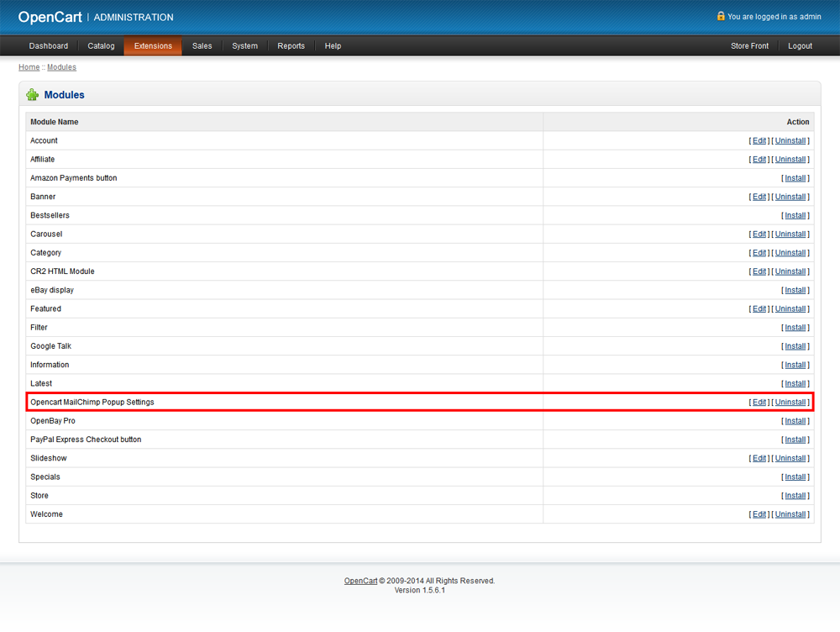
Task: Click the ADMINISTRATION header label
Action: (134, 17)
